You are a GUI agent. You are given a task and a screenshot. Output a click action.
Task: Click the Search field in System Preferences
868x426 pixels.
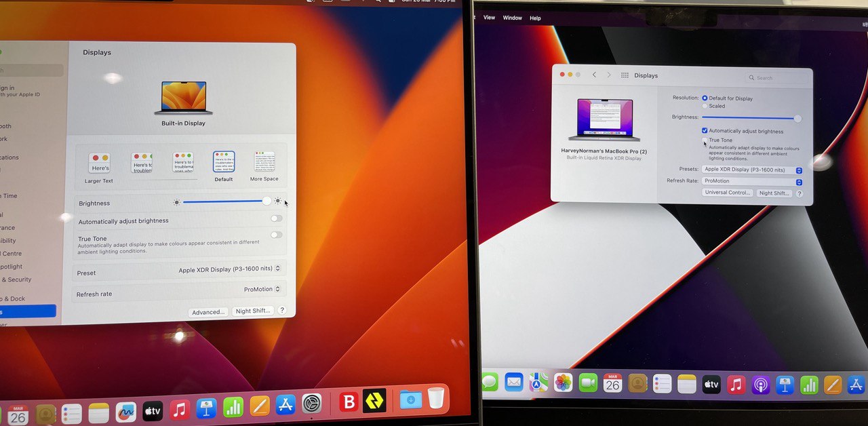click(x=777, y=78)
